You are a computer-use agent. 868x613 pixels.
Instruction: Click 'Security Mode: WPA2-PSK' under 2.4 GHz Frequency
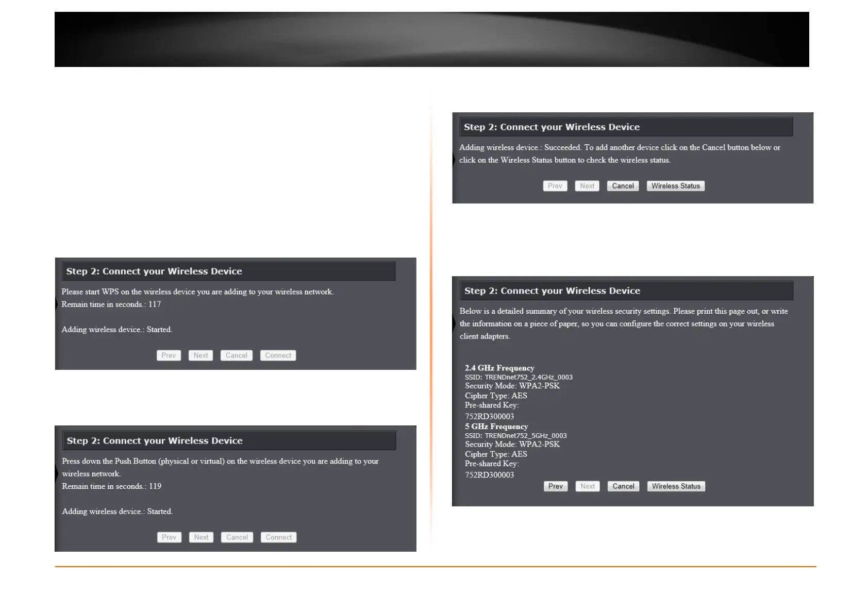point(512,386)
